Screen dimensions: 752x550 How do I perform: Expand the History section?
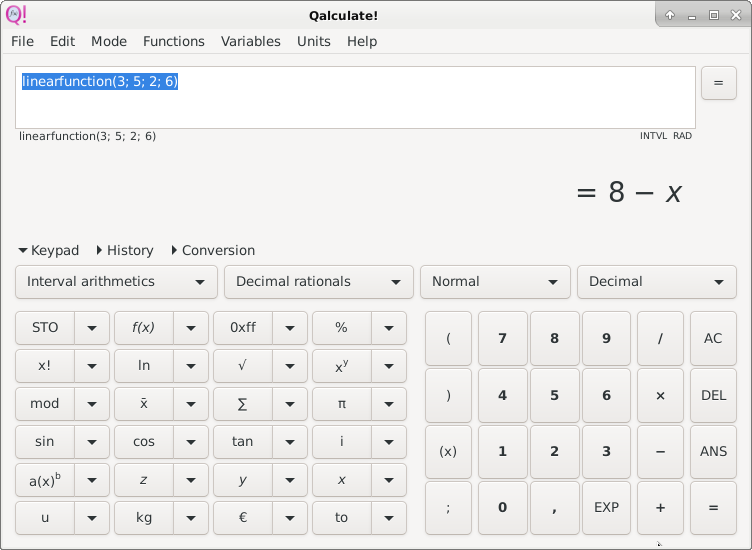point(124,250)
